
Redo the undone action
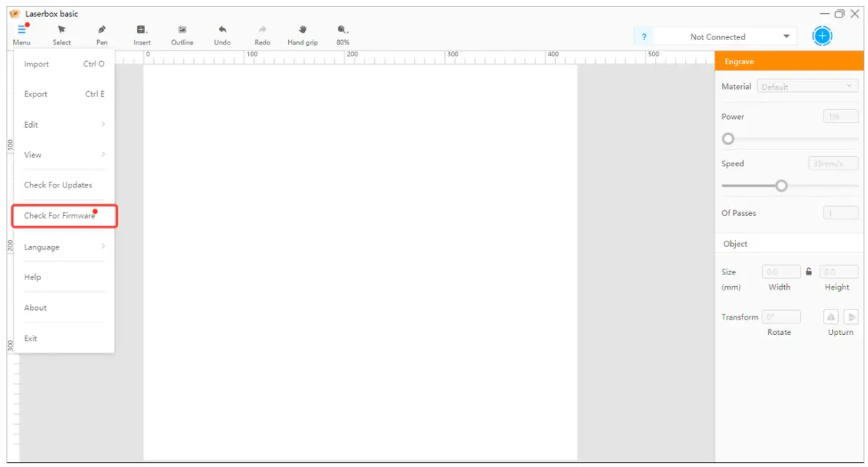(x=263, y=30)
